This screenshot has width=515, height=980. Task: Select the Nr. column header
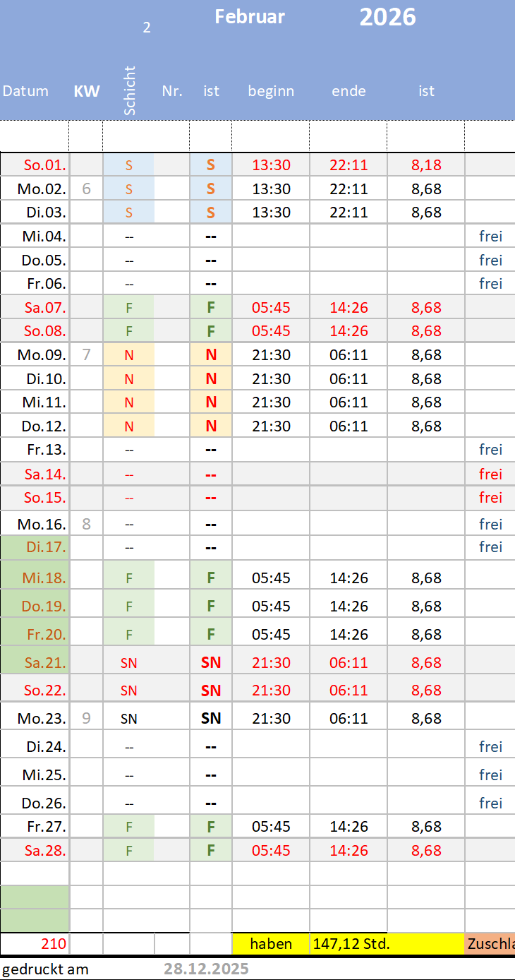coord(172,91)
